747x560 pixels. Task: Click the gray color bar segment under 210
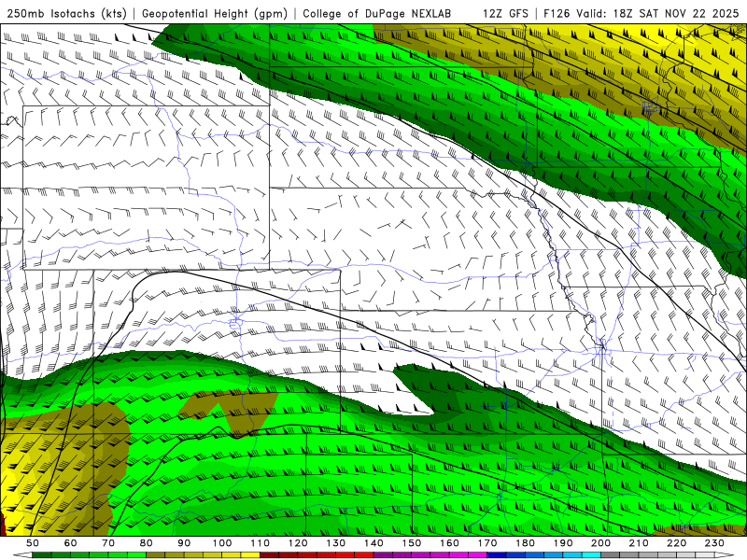coord(648,555)
